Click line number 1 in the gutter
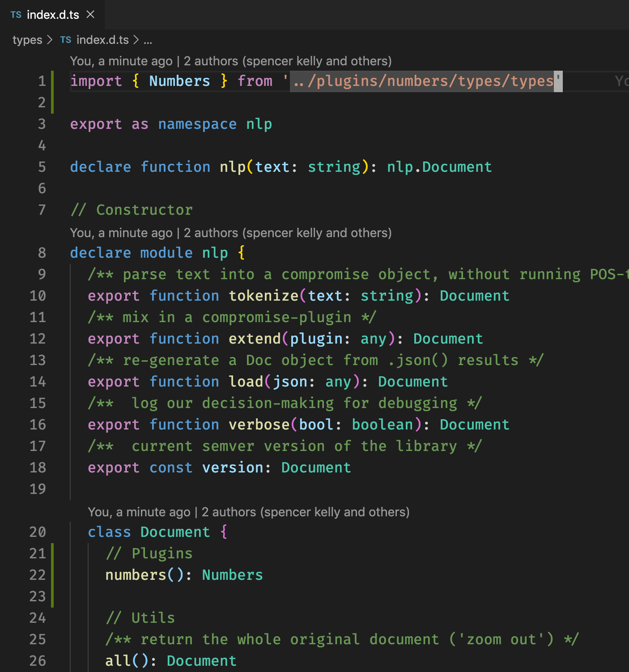This screenshot has height=672, width=629. 42,81
